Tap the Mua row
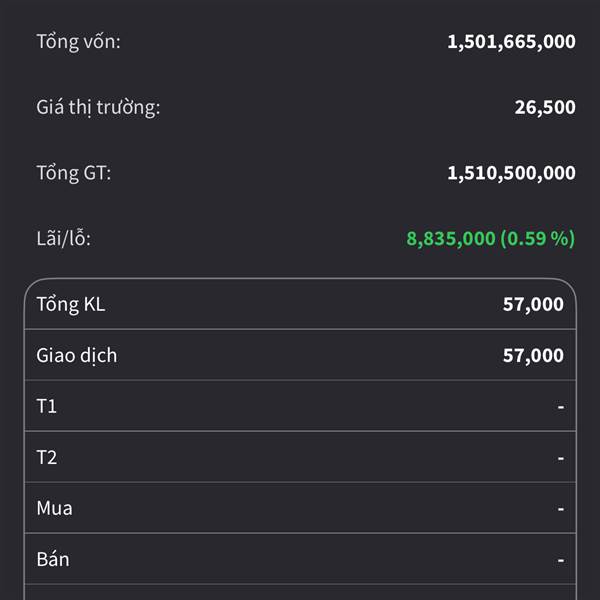Viewport: 600px width, 600px height. click(300, 508)
